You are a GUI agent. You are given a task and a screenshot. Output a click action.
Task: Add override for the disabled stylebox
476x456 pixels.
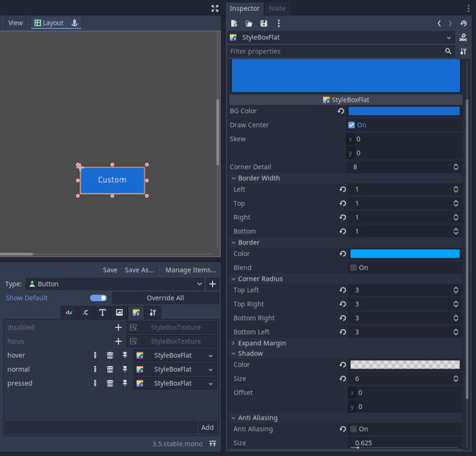118,327
